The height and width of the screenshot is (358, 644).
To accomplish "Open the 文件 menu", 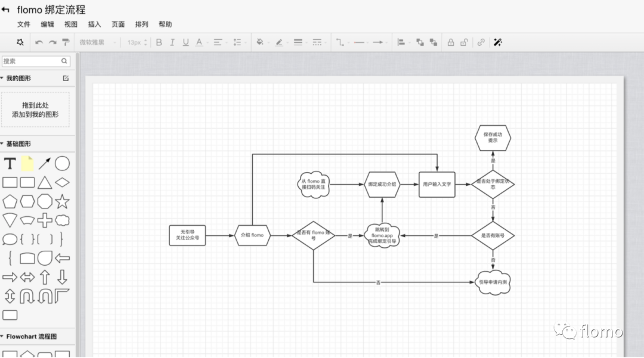I will coord(24,24).
